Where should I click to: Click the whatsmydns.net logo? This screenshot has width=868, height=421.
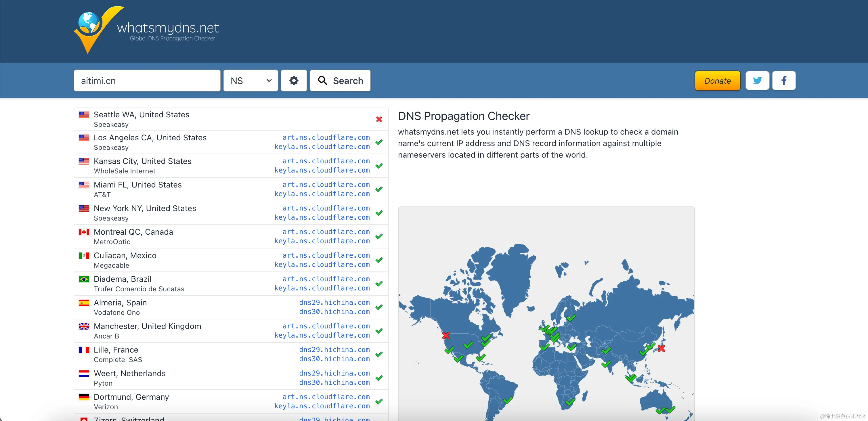coord(147,30)
